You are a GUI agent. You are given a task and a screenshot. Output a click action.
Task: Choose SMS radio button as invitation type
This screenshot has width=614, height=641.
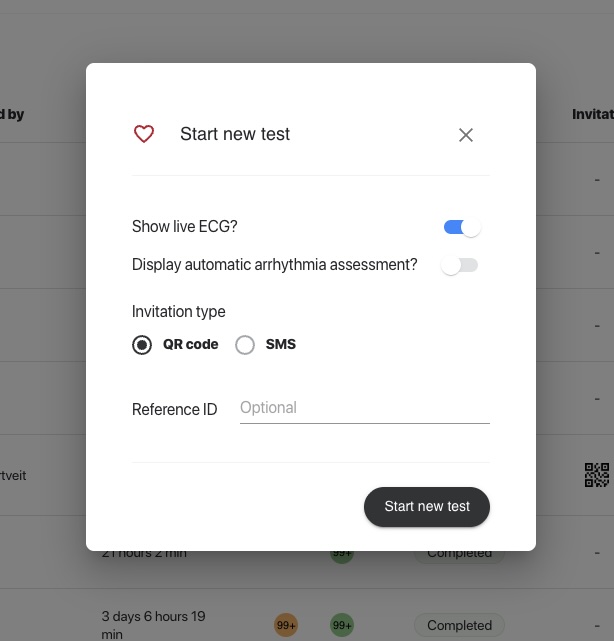245,345
